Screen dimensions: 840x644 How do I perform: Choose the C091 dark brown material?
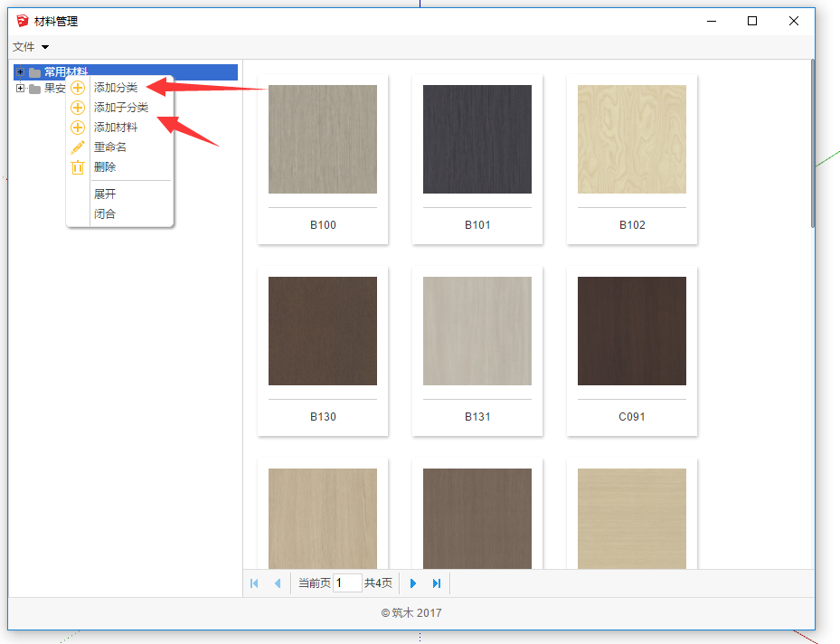[631, 331]
